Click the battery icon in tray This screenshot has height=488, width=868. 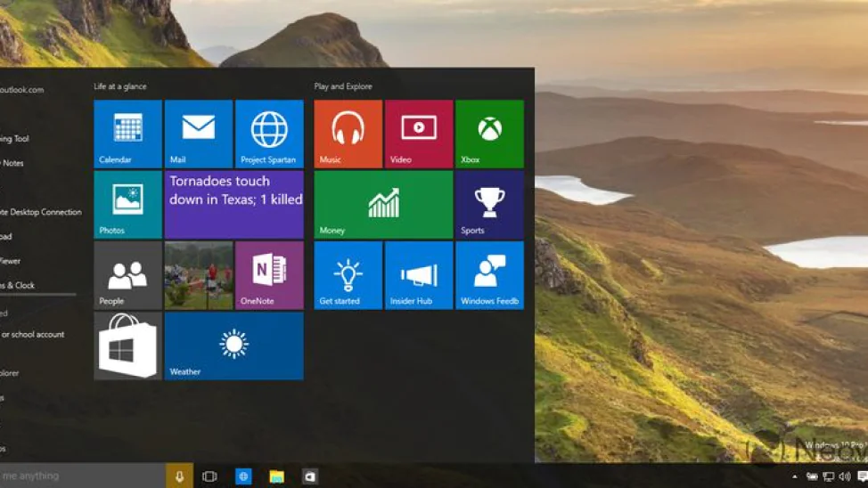[x=812, y=476]
